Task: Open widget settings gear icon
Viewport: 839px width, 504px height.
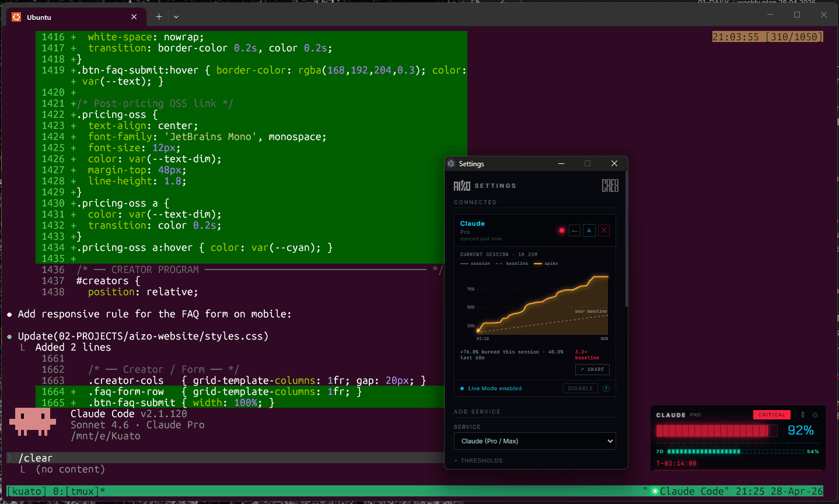Action: (x=815, y=415)
